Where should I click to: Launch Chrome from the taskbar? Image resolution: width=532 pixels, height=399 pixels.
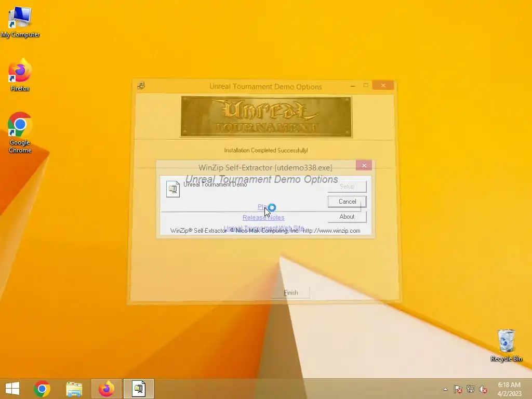(x=42, y=389)
